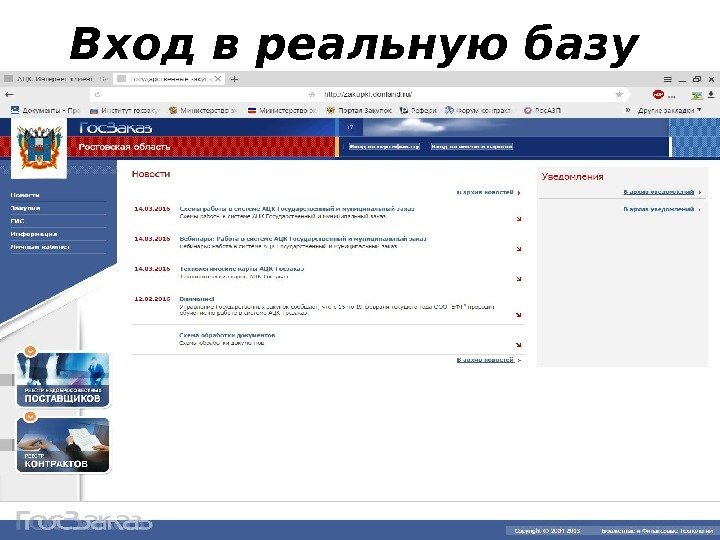720x540 pixels.
Task: Bookmark page with the star icon
Action: (x=619, y=95)
